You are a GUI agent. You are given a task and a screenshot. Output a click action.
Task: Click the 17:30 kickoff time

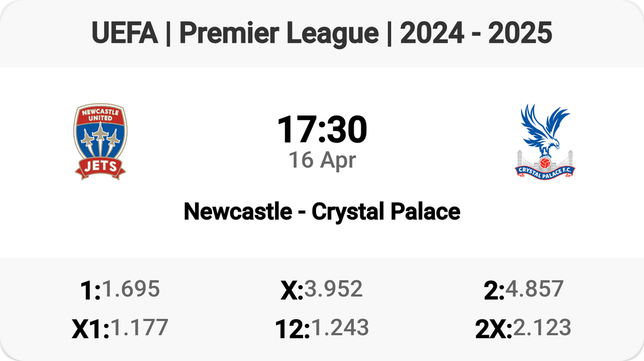coord(321,130)
